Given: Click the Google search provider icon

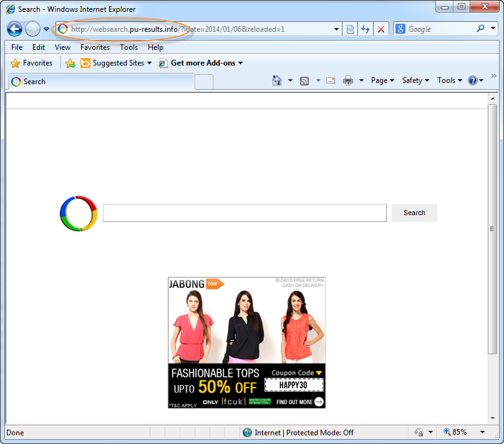Looking at the screenshot, I should (400, 29).
